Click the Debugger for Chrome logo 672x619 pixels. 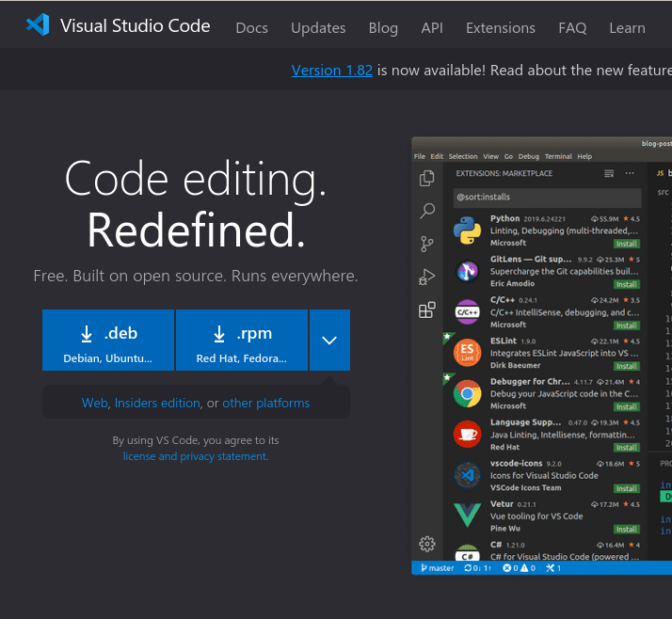(467, 393)
